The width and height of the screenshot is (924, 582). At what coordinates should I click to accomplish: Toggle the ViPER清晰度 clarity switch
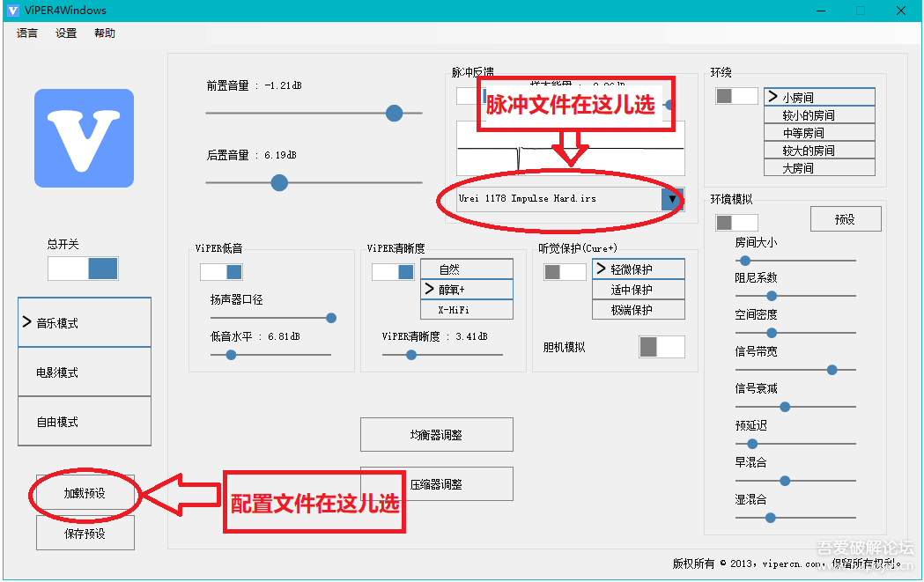pos(393,271)
